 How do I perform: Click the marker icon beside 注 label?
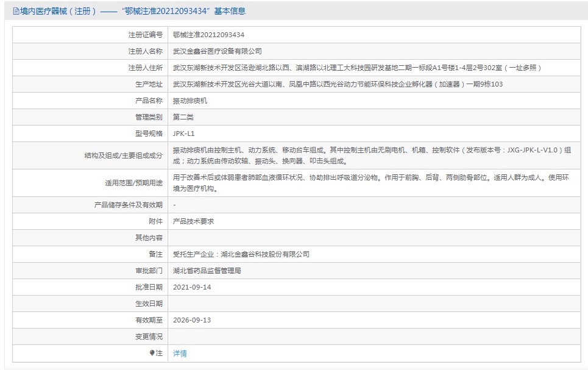pos(152,353)
